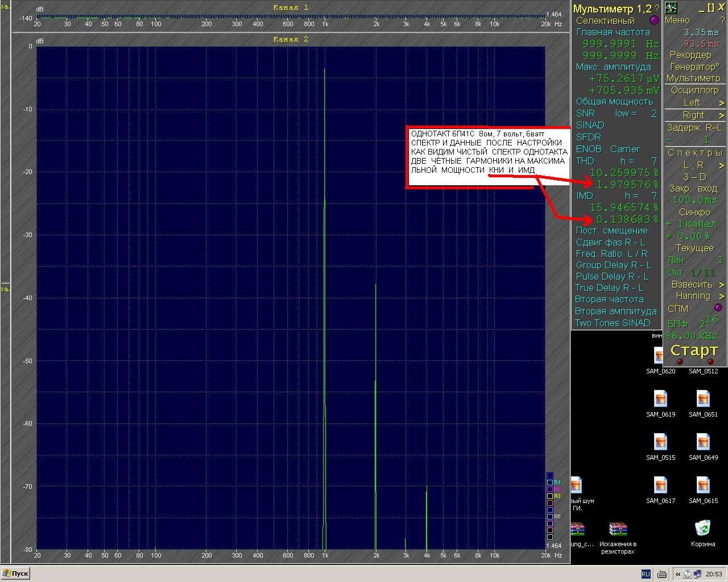
Task: Select the 3–D spectrum view
Action: [694, 177]
